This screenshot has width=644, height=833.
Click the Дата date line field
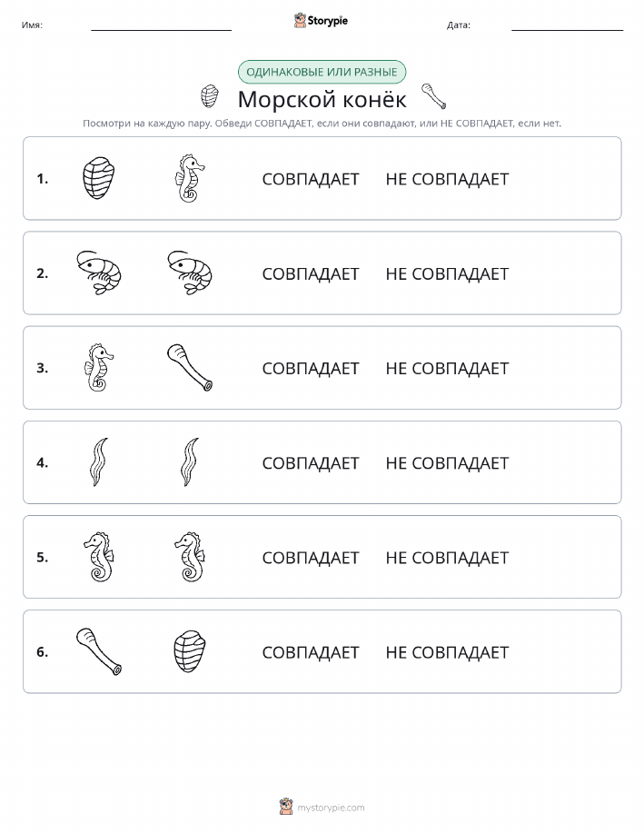(x=567, y=25)
